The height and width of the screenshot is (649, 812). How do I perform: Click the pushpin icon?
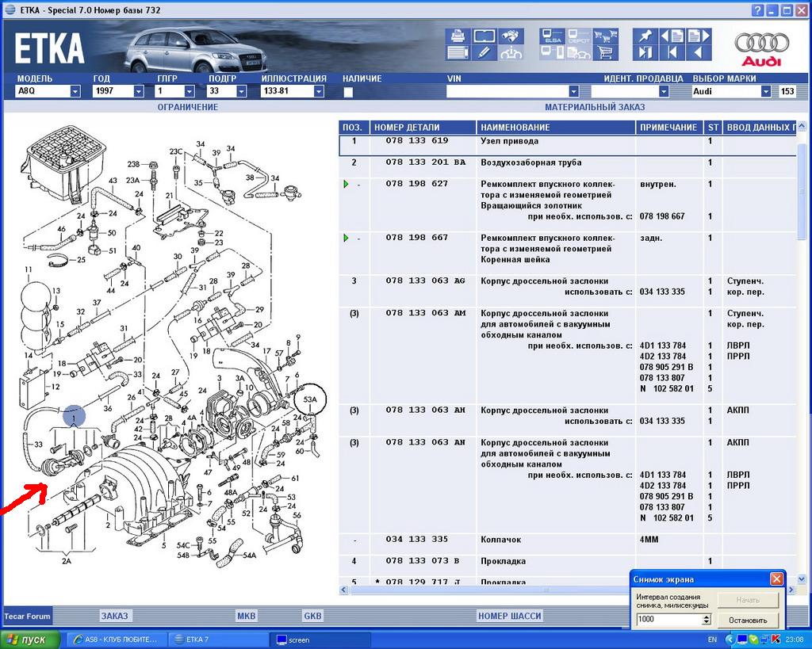(x=645, y=36)
